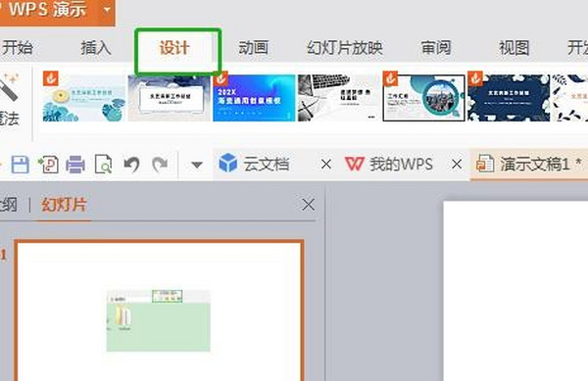The image size is (588, 381).
Task: Click the red WPS logo icon
Action: (355, 164)
